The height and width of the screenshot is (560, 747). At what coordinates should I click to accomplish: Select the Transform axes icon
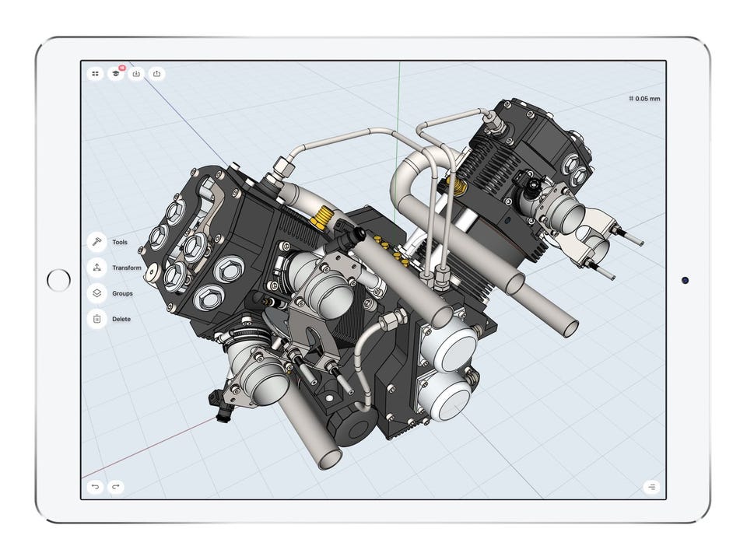96,268
